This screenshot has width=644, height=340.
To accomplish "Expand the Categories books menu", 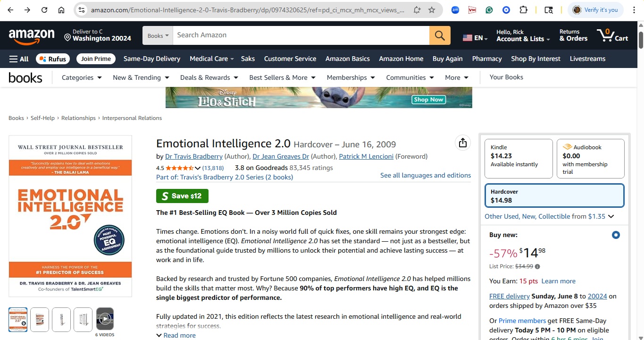I will [x=82, y=77].
